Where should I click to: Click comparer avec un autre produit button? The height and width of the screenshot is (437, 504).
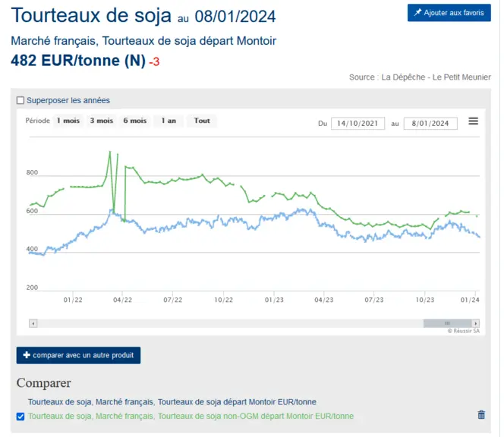[78, 355]
